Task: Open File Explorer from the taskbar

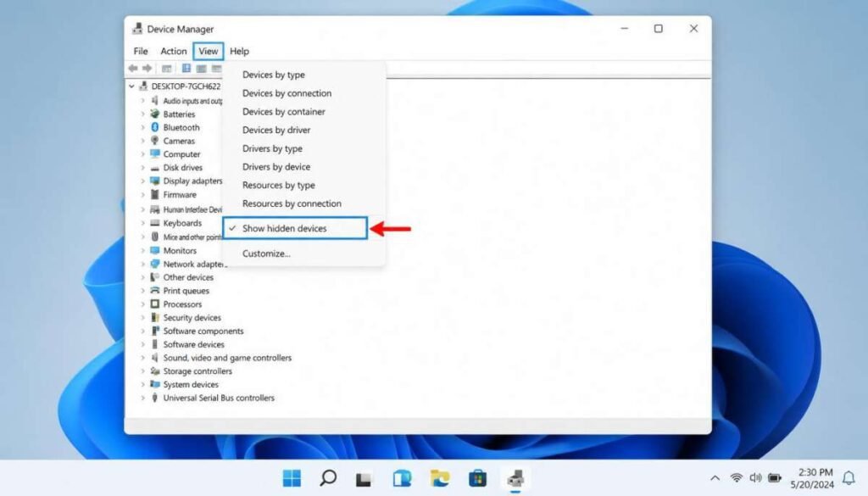Action: 440,477
